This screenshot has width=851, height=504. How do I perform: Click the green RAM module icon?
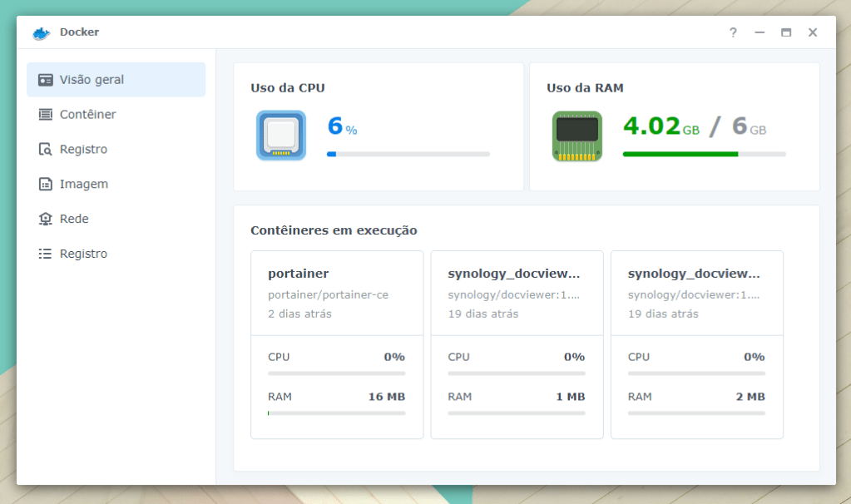pyautogui.click(x=576, y=136)
